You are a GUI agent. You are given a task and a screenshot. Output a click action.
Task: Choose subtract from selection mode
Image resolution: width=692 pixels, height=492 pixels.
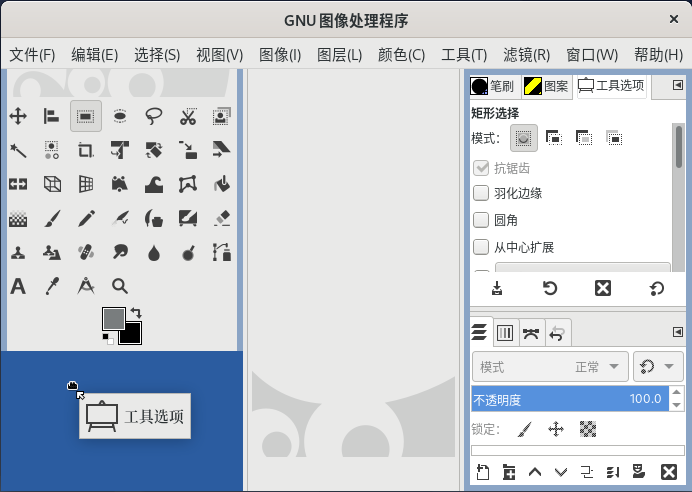tap(584, 138)
